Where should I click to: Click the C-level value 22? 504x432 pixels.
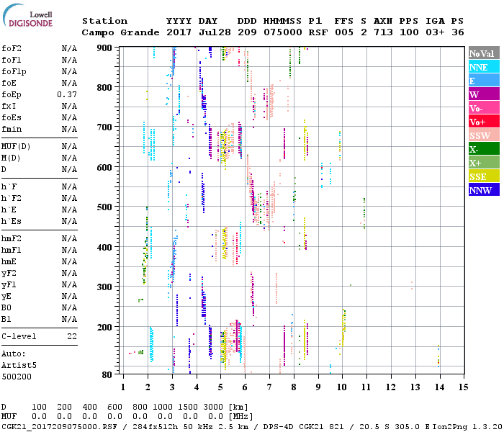tap(71, 336)
